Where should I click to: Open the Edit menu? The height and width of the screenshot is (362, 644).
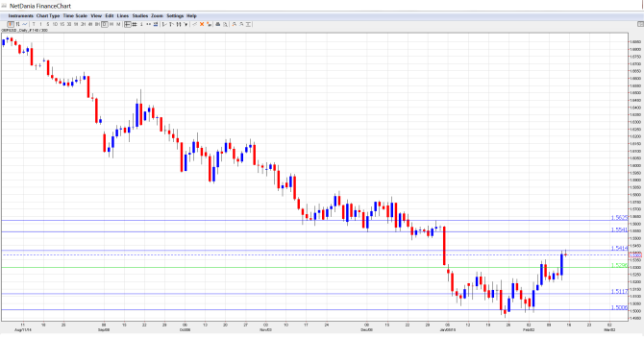tap(110, 15)
